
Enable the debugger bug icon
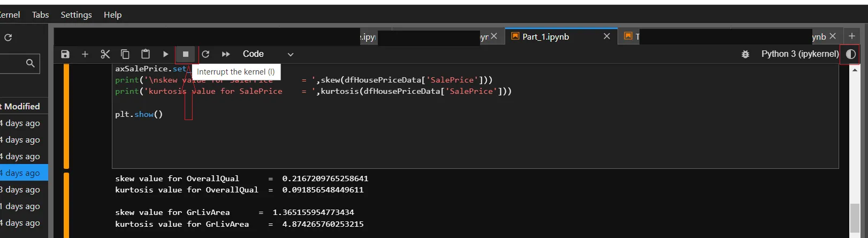coord(745,54)
